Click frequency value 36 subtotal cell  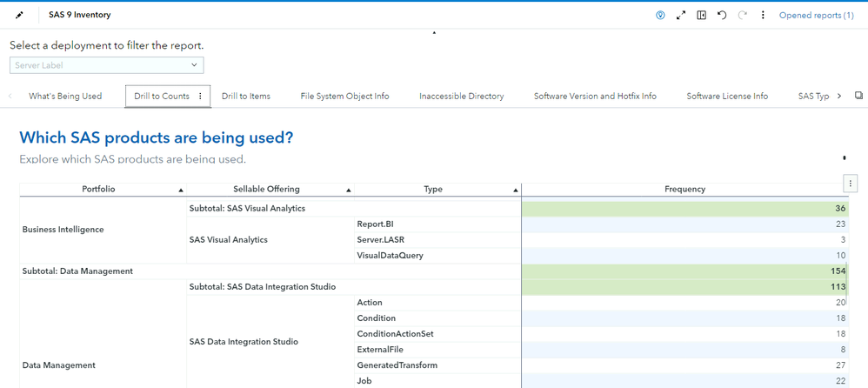(x=684, y=209)
